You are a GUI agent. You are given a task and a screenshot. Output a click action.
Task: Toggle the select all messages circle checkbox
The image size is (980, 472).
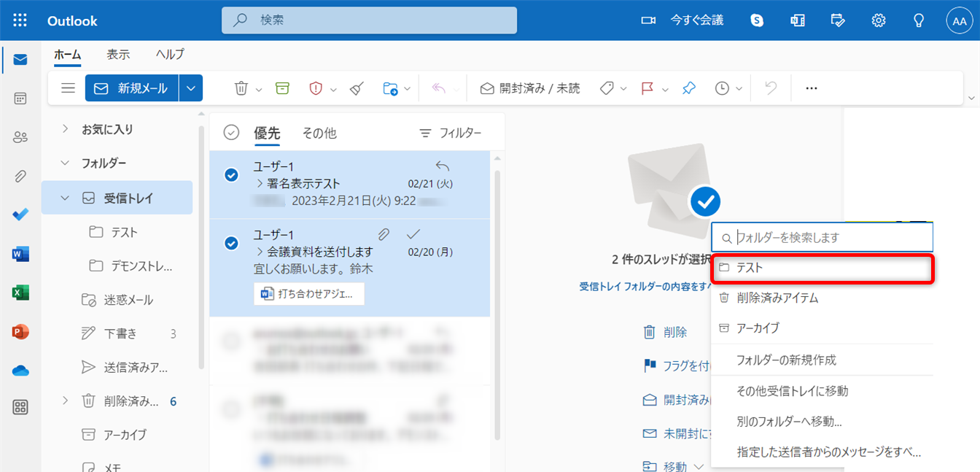tap(231, 132)
